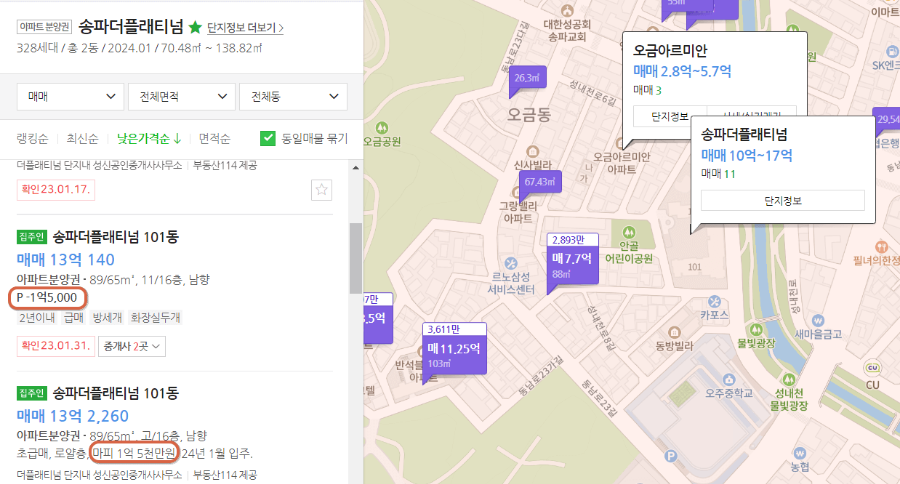Click the 급매 tag on the listing
The height and width of the screenshot is (484, 900).
point(73,317)
